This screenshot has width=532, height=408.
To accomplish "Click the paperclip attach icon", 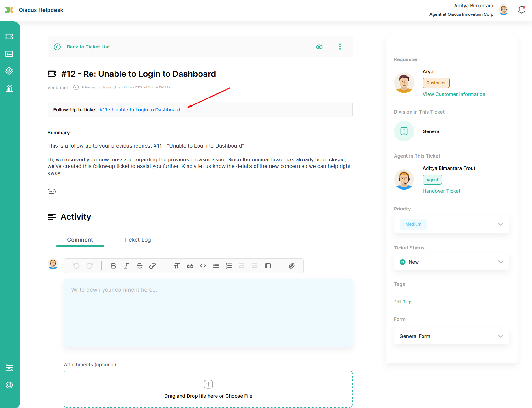I will coord(292,266).
